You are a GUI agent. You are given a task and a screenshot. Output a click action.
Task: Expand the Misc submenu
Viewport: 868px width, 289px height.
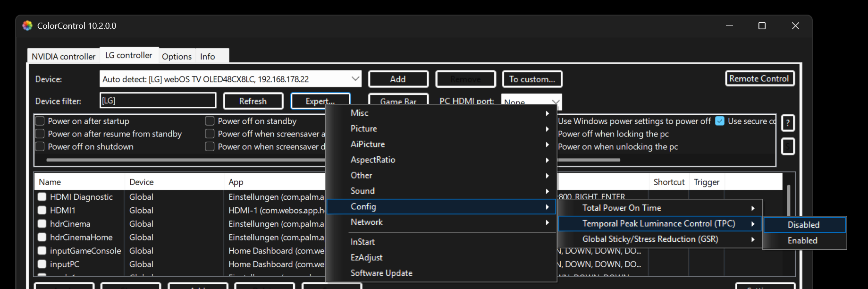(x=441, y=113)
